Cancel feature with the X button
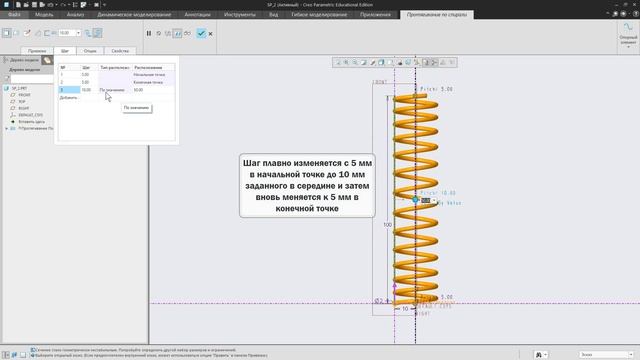The image size is (640, 360). coord(211,34)
